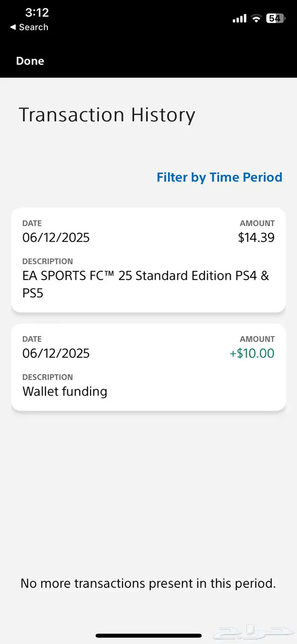Tap the back arrow beside Search

click(x=13, y=27)
